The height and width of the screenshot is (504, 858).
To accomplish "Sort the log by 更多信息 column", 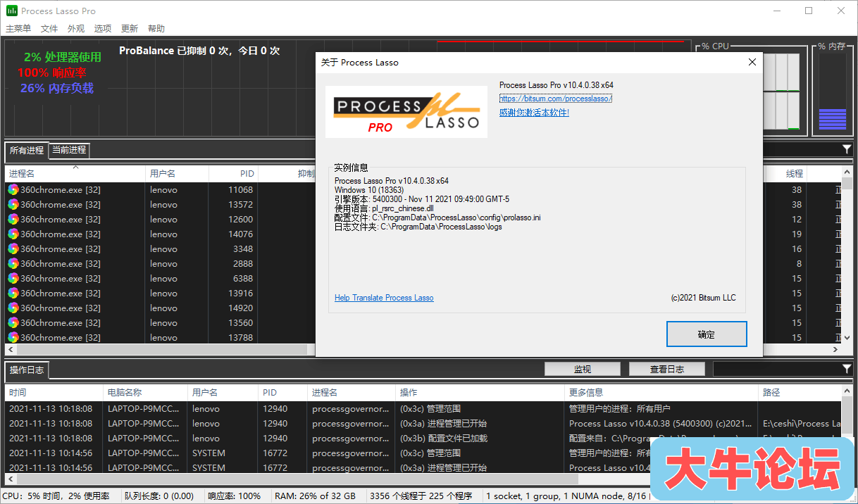I will (662, 392).
